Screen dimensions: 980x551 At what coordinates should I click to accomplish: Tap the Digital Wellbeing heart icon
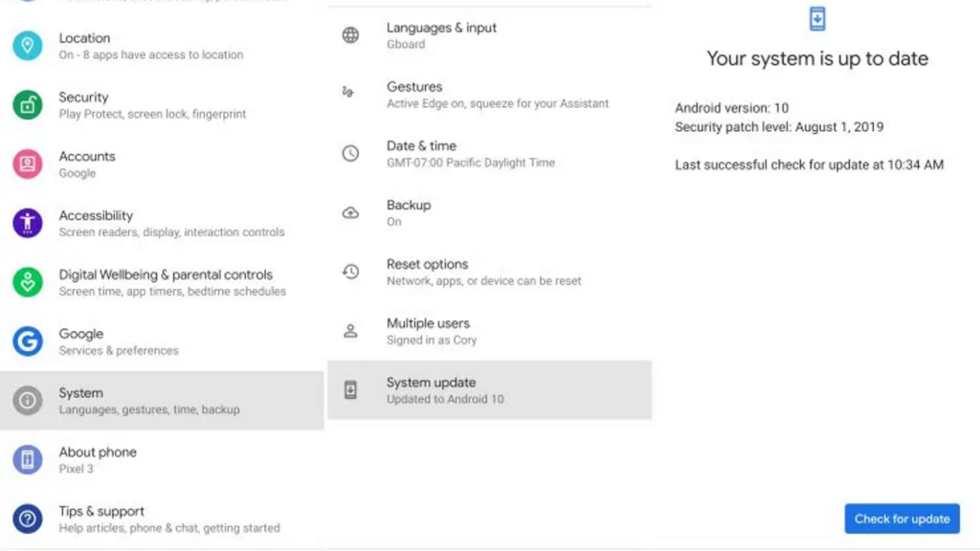pos(28,282)
